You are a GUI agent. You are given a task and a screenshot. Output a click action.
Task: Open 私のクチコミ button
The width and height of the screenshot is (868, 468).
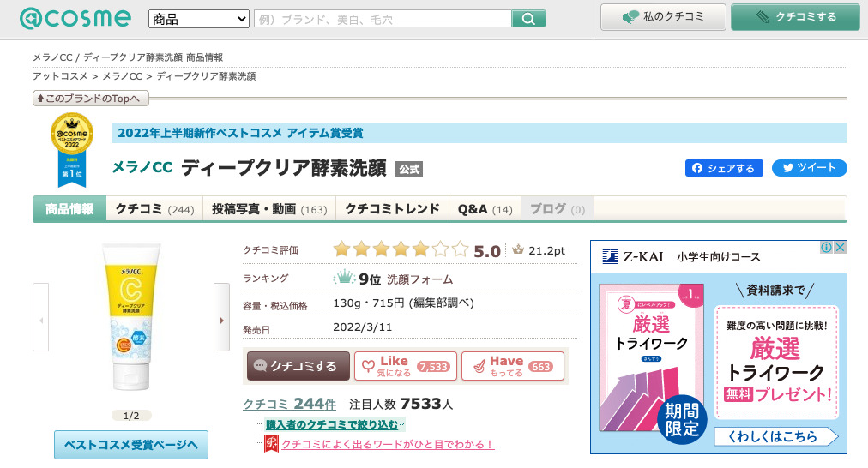pos(663,17)
